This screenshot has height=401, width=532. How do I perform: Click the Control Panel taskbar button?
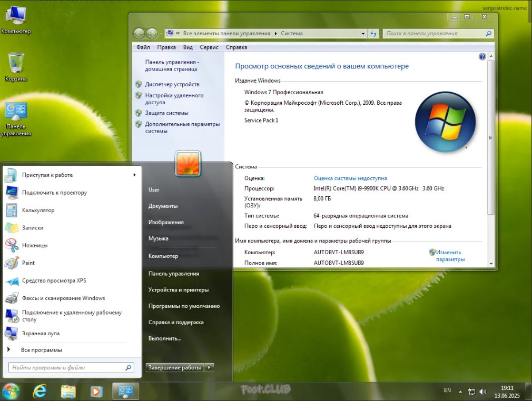coord(125,392)
